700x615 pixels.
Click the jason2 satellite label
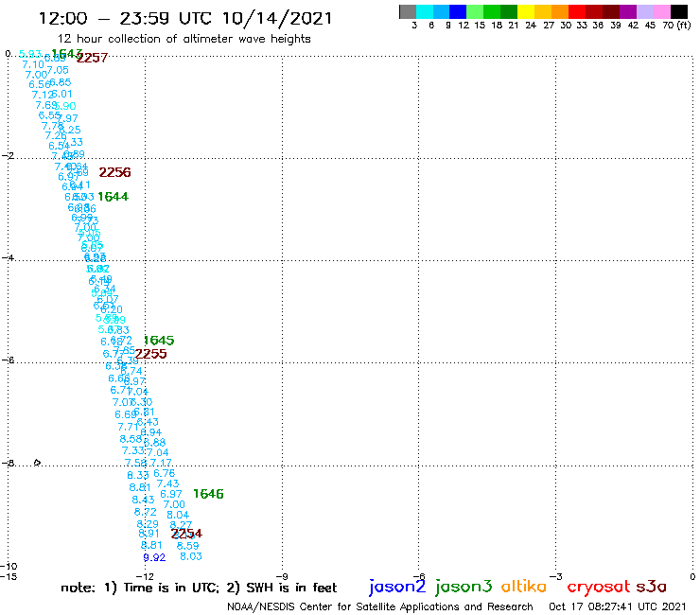tap(397, 587)
